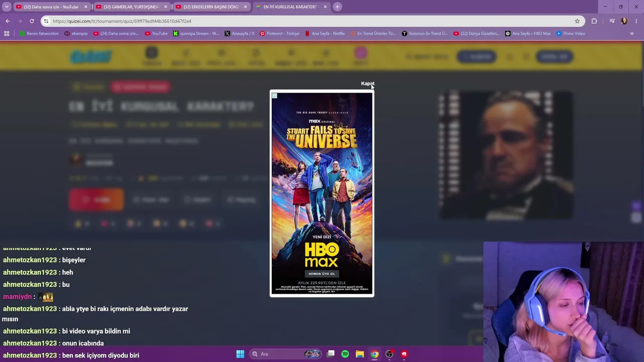Select the 'EN İYİ KURGUSAL KARAKTER?' tab
The width and height of the screenshot is (644, 362).
pos(291,7)
